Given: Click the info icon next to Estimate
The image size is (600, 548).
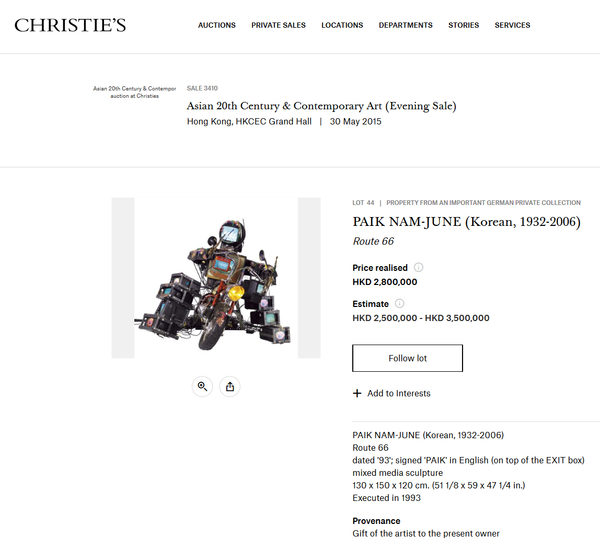Looking at the screenshot, I should pyautogui.click(x=399, y=303).
